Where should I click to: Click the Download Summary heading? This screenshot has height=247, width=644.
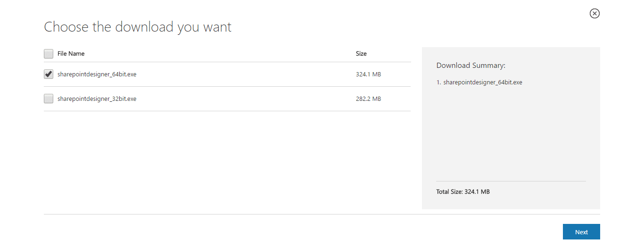point(471,66)
